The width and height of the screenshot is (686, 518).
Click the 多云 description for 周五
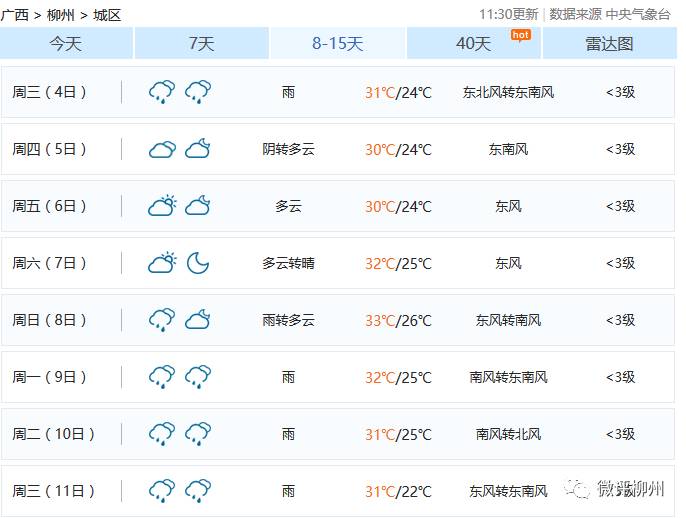[x=288, y=206]
